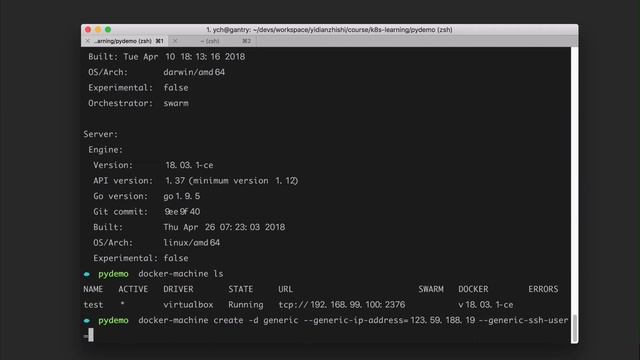Click the '--generic-ip-address=123.59.188.19' option

tap(389, 320)
